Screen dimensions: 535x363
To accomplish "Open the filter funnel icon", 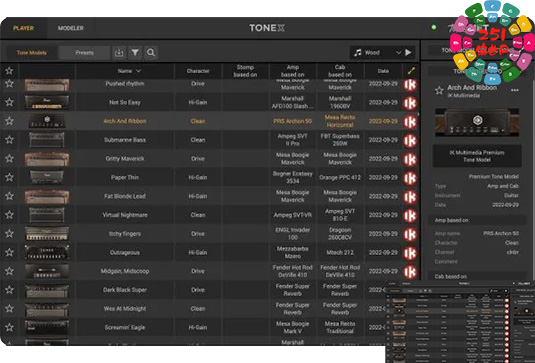I will (135, 53).
